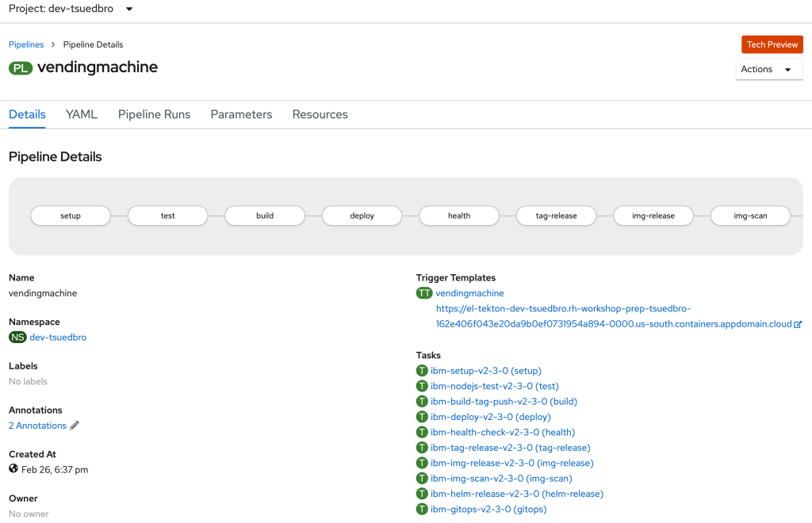Open the Project dev-tsuedbro dropdown
Image resolution: width=812 pixels, height=523 pixels.
71,9
